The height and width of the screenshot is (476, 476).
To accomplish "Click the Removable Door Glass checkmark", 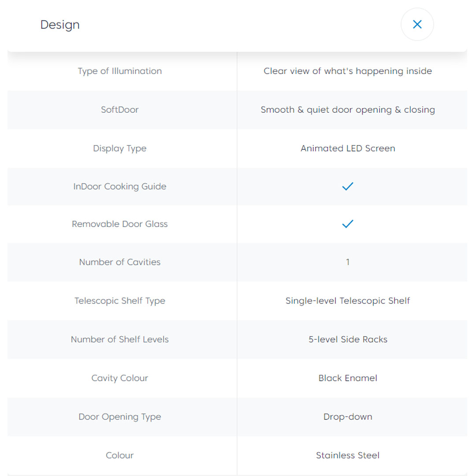I will click(x=348, y=224).
